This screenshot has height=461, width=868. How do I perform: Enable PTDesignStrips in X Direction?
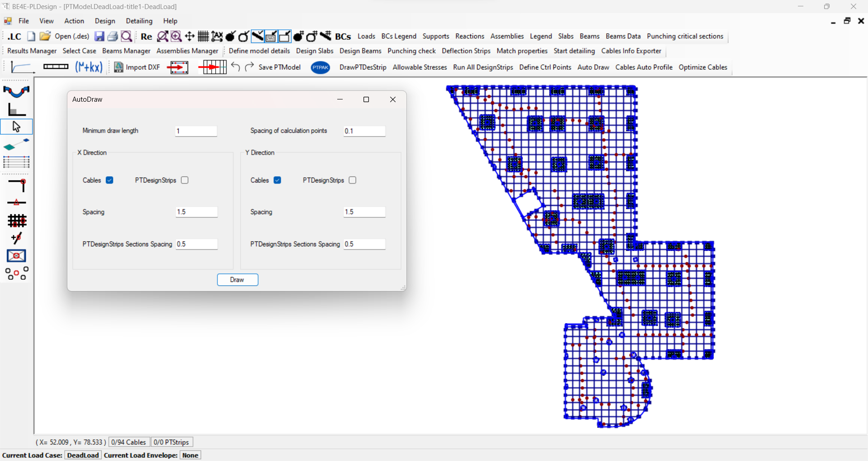pyautogui.click(x=184, y=180)
